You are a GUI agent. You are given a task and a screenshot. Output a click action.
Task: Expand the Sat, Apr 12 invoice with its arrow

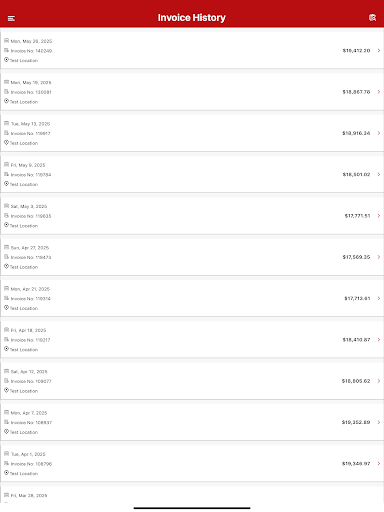[379, 381]
